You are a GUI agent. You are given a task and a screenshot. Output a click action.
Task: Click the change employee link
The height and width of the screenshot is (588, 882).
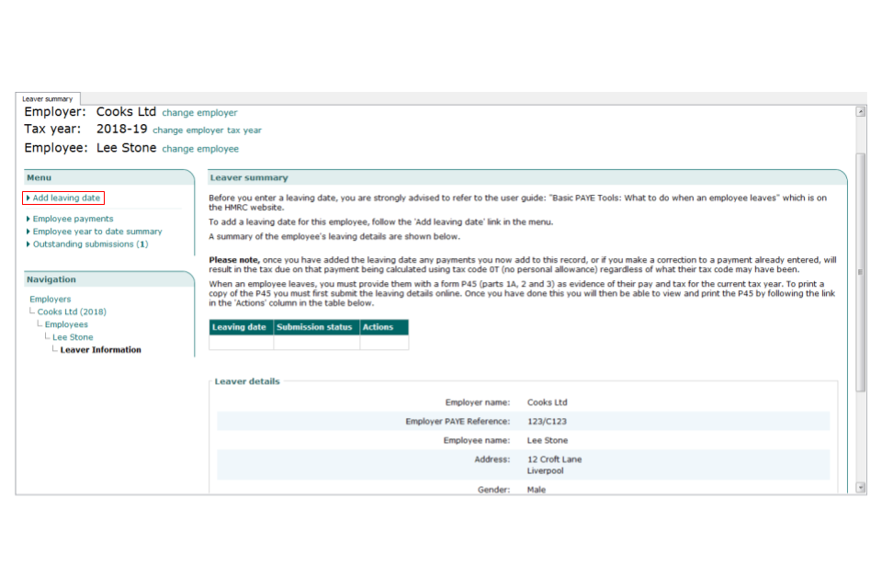pyautogui.click(x=200, y=149)
